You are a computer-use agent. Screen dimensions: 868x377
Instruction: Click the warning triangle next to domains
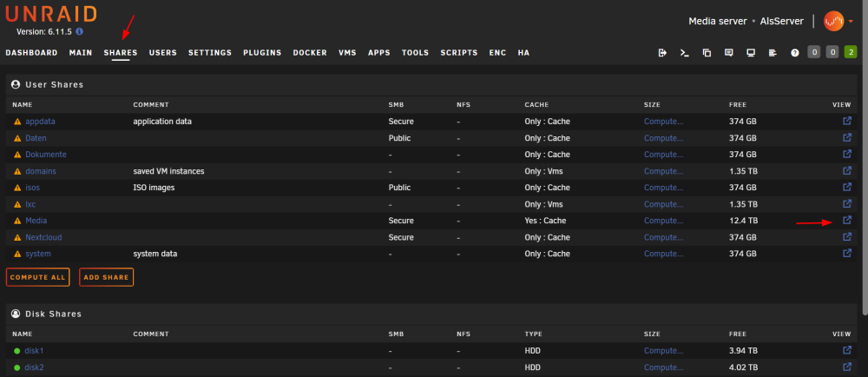(x=17, y=171)
